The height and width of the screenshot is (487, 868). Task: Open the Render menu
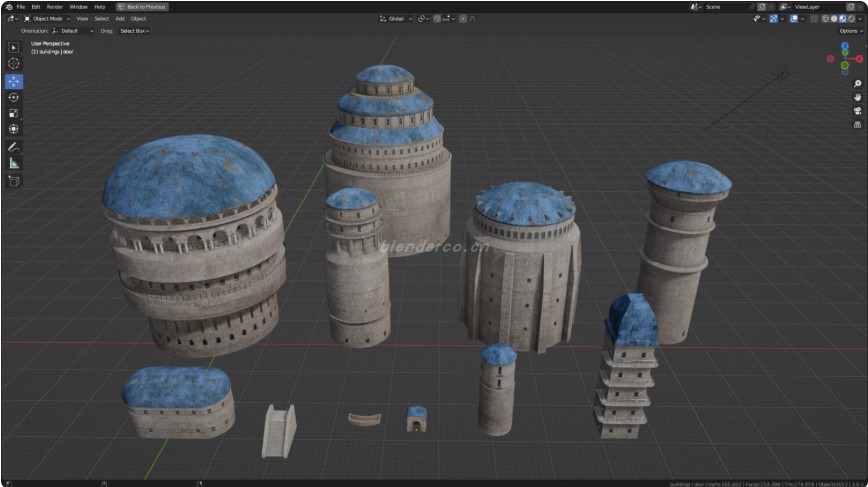pos(55,7)
